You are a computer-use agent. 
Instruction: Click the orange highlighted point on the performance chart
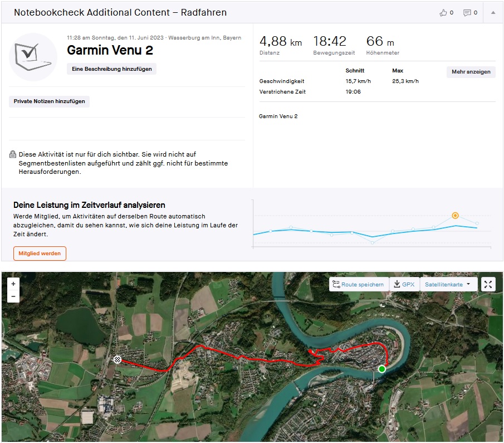[455, 216]
